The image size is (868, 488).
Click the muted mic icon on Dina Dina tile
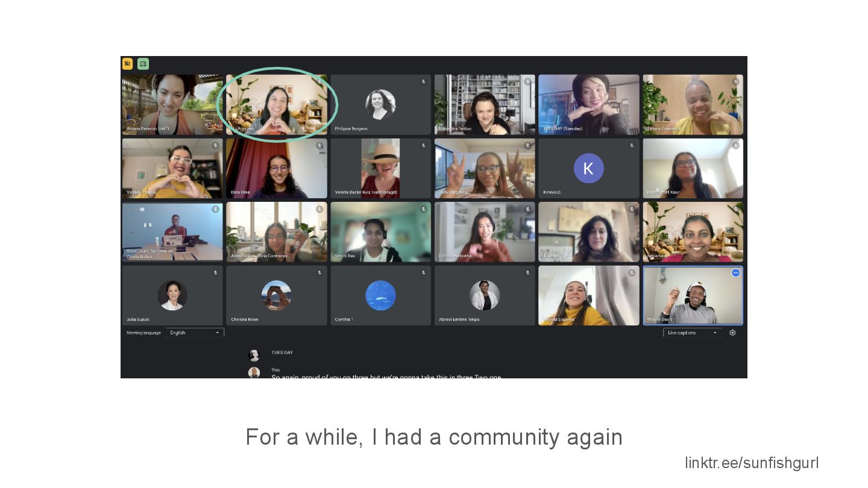point(319,145)
